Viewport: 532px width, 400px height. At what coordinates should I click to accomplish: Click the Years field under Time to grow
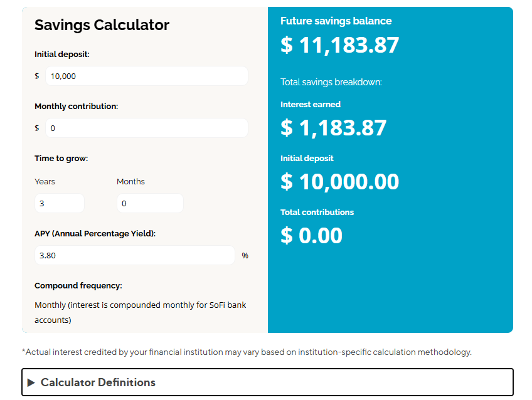click(59, 203)
